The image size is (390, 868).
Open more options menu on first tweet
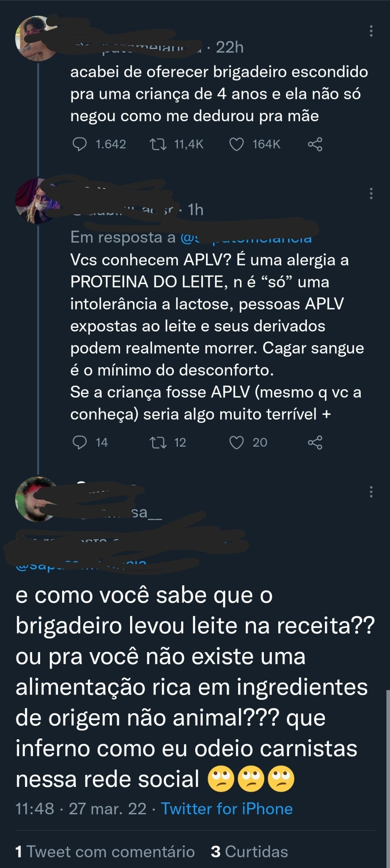pos(371,31)
